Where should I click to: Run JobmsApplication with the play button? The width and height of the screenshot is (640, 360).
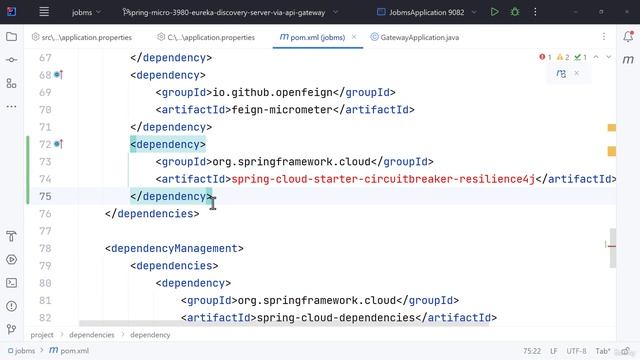[x=494, y=12]
